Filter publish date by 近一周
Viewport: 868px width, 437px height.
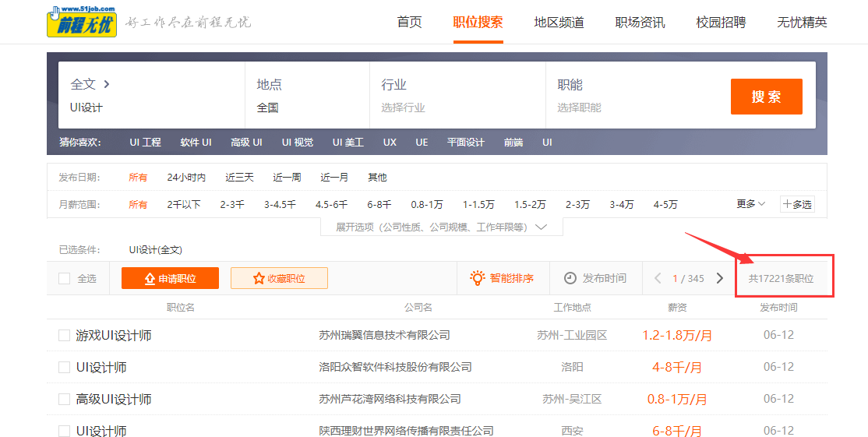pyautogui.click(x=287, y=178)
